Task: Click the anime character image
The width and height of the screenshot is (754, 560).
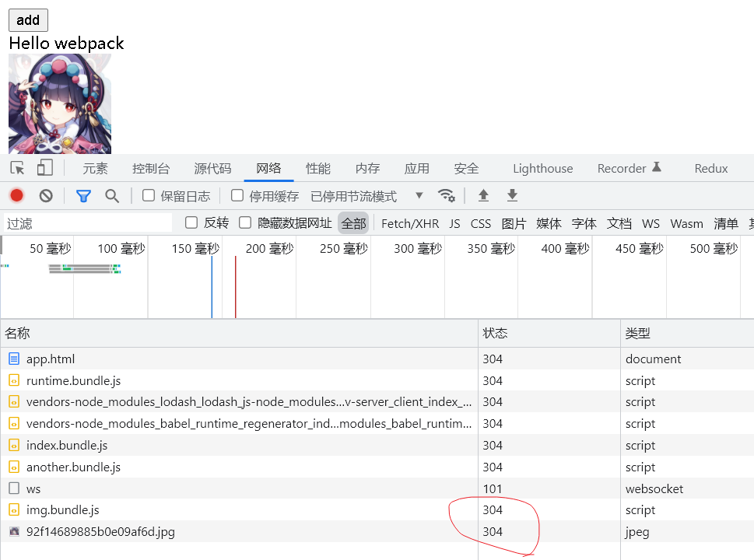Action: pyautogui.click(x=60, y=103)
